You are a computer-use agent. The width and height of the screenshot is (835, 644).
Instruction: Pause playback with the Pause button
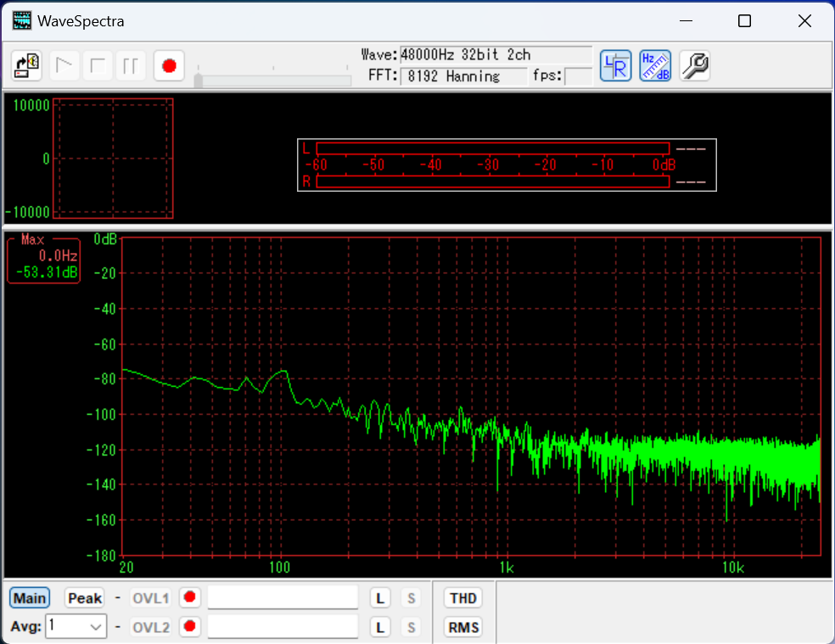coord(131,66)
